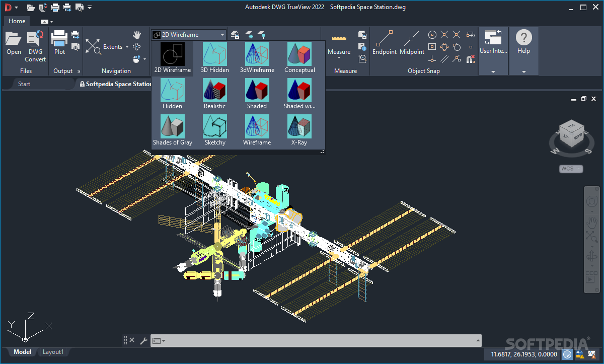Open a drawing with the Open button
This screenshot has height=364, width=604.
[x=14, y=43]
